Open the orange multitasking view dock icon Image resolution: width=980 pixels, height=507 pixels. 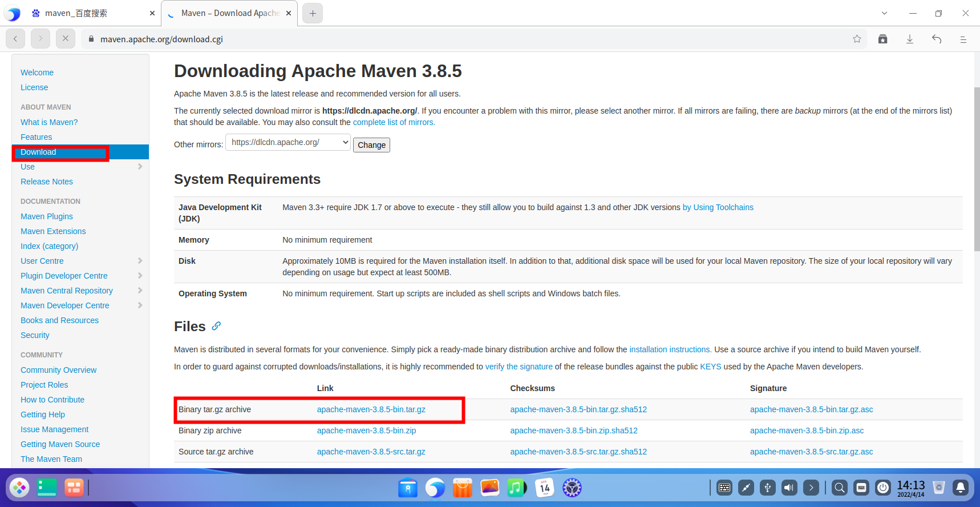click(x=74, y=488)
